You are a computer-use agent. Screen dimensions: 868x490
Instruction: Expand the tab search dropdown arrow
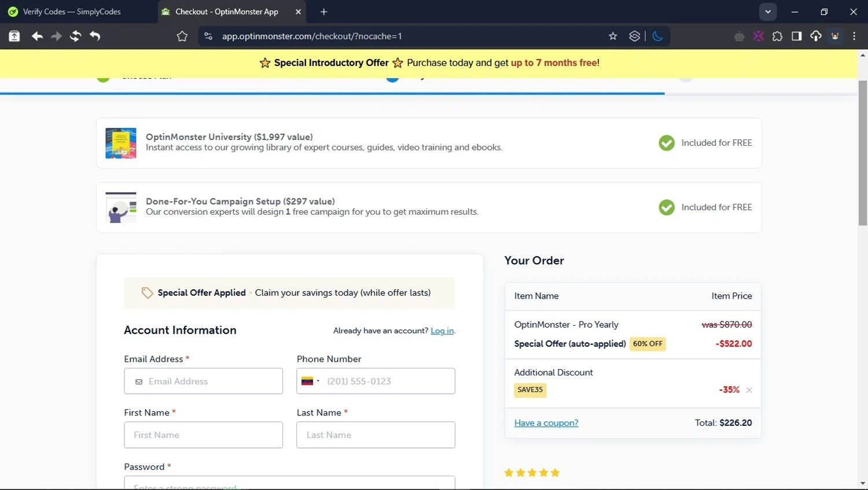click(768, 12)
